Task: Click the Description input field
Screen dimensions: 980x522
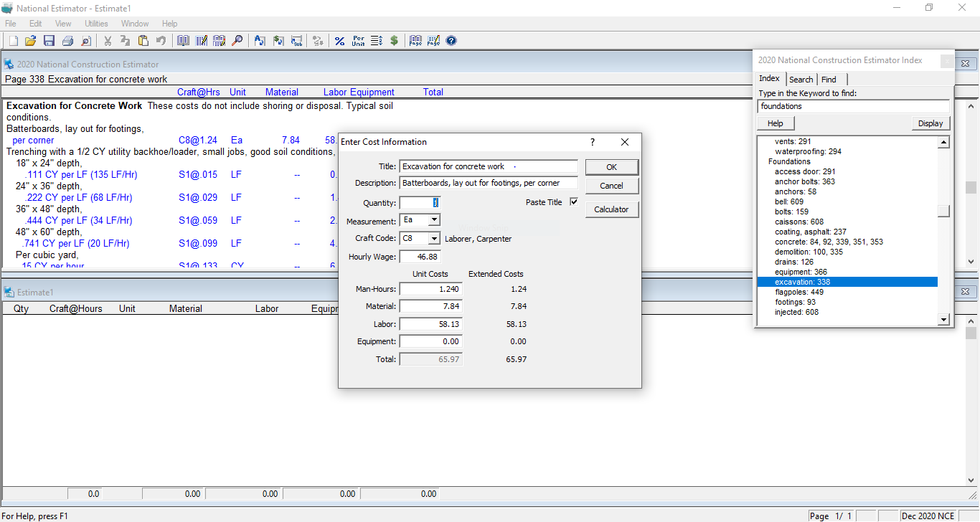Action: pyautogui.click(x=489, y=183)
